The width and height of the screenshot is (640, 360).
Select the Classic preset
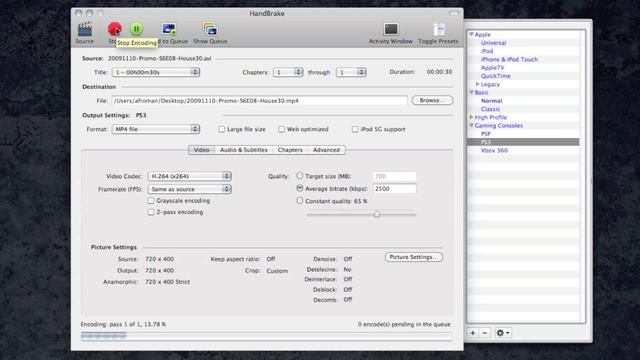click(x=490, y=109)
